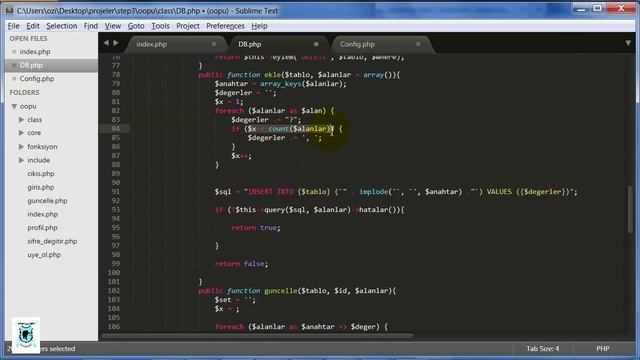Click the unsaved dot on DB.php tab
The height and width of the screenshot is (360, 640).
316,44
